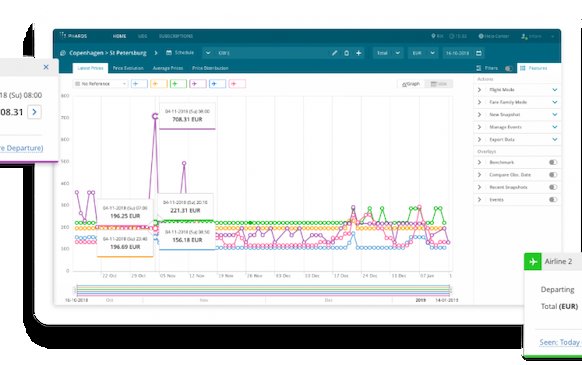Open the HOME menu item
Screen dimensions: 582x365
click(x=120, y=36)
